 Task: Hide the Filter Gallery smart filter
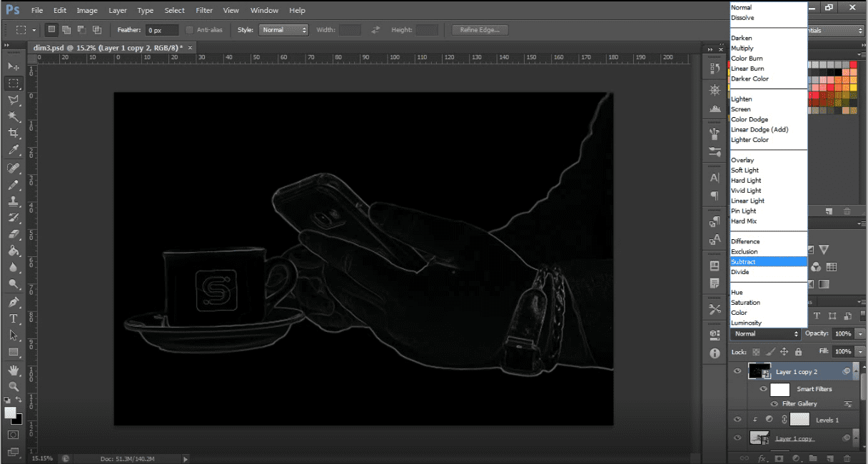(x=774, y=404)
